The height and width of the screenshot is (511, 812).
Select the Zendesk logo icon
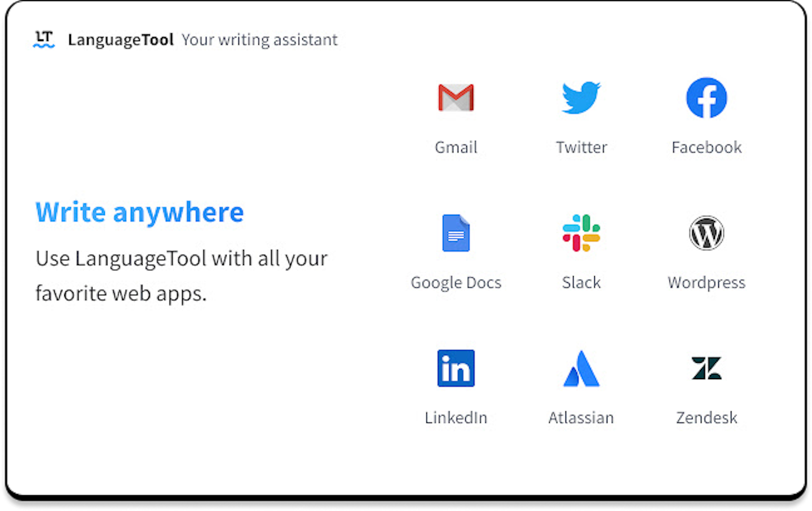click(706, 368)
